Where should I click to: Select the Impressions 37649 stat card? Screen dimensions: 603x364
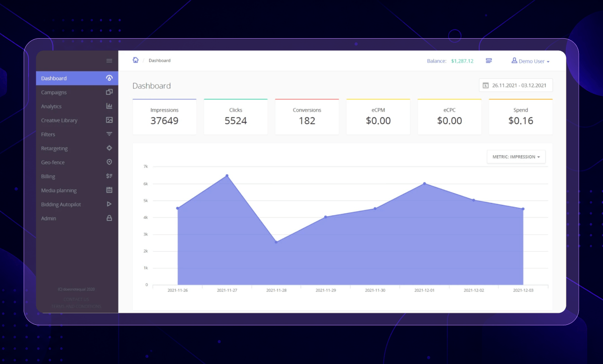(x=164, y=117)
